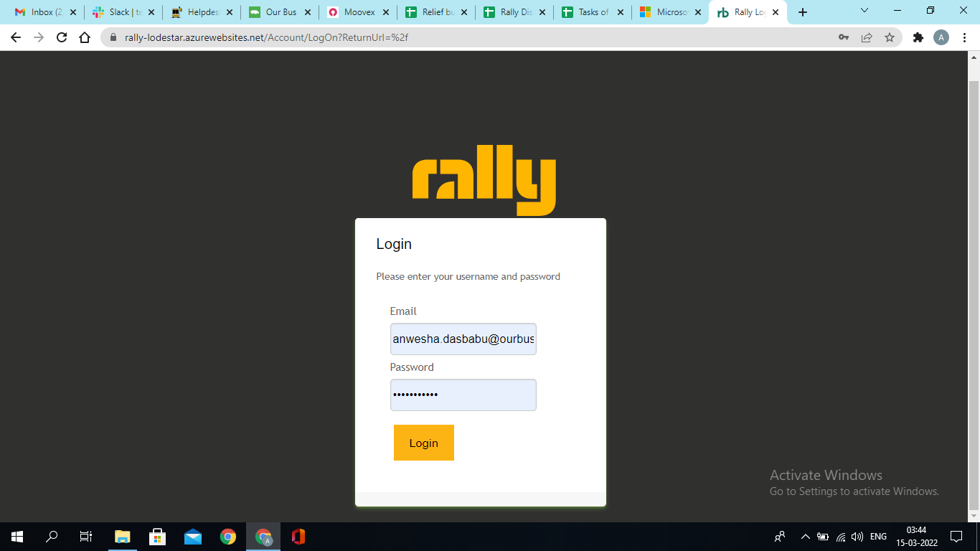Viewport: 980px width, 551px height.
Task: Focus the Email input field
Action: point(463,339)
